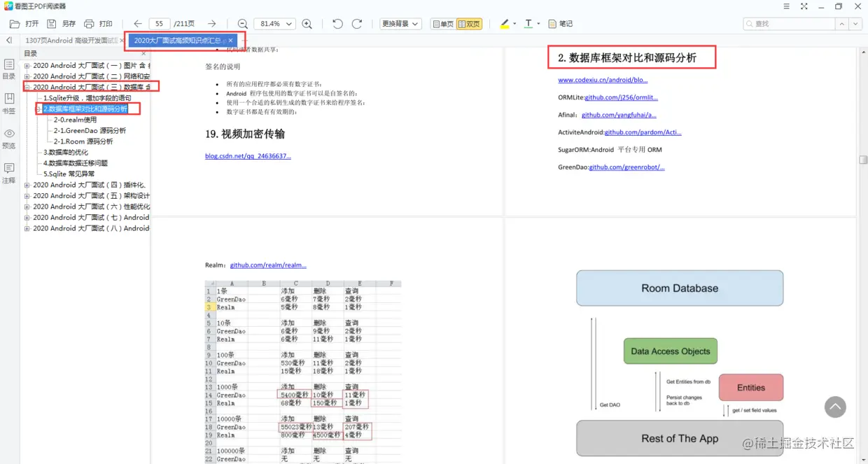Print the document with 打印
Image resolution: width=868 pixels, height=464 pixels.
(x=98, y=24)
